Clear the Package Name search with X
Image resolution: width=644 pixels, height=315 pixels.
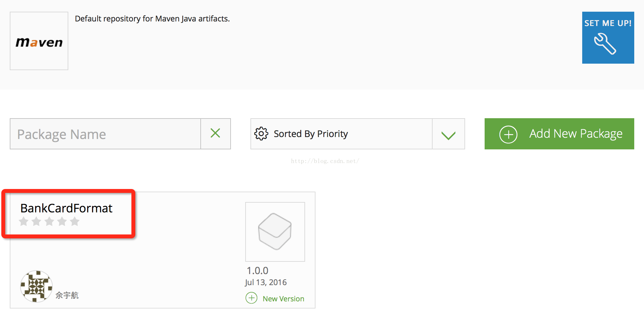215,133
